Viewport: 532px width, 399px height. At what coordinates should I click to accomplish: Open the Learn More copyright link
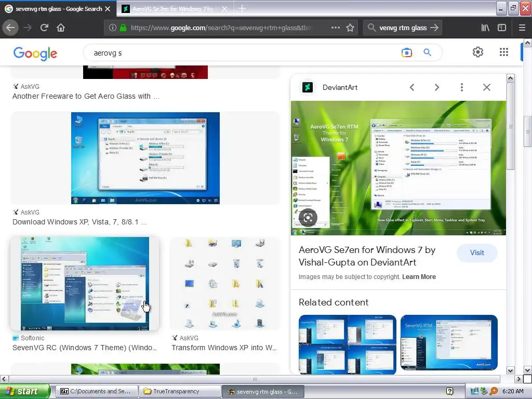click(419, 277)
